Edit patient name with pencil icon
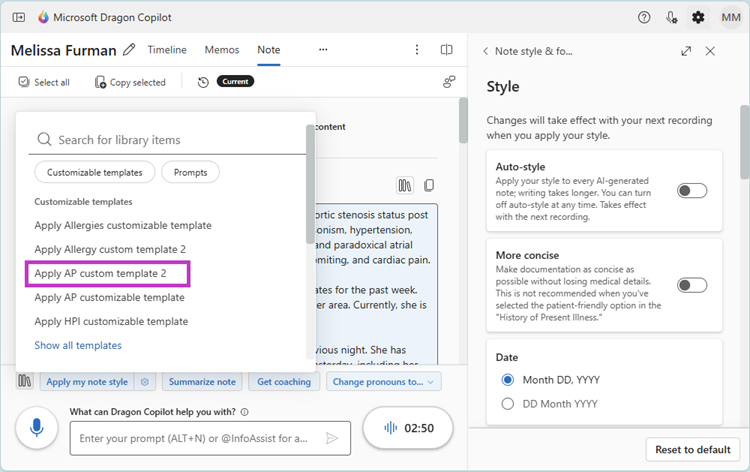This screenshot has height=472, width=750. pyautogui.click(x=129, y=50)
